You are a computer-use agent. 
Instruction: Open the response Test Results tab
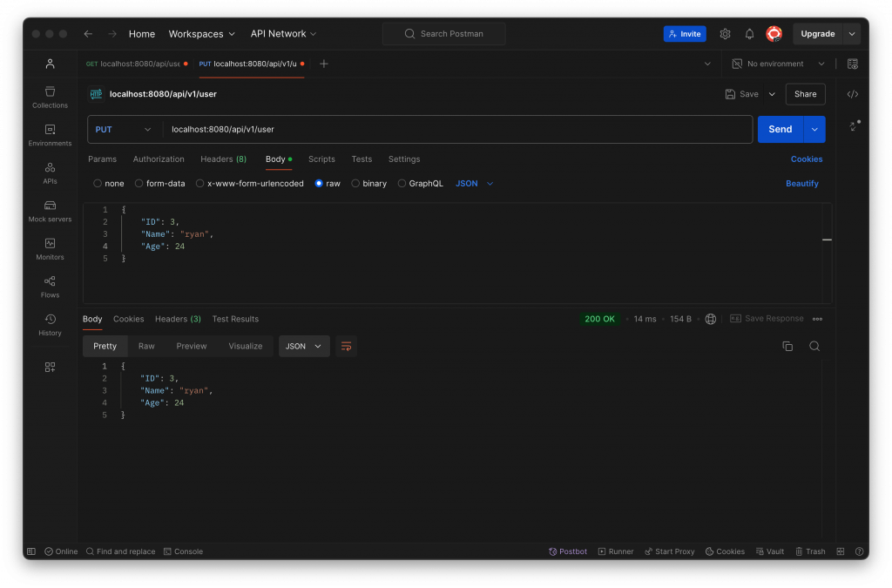(x=235, y=319)
